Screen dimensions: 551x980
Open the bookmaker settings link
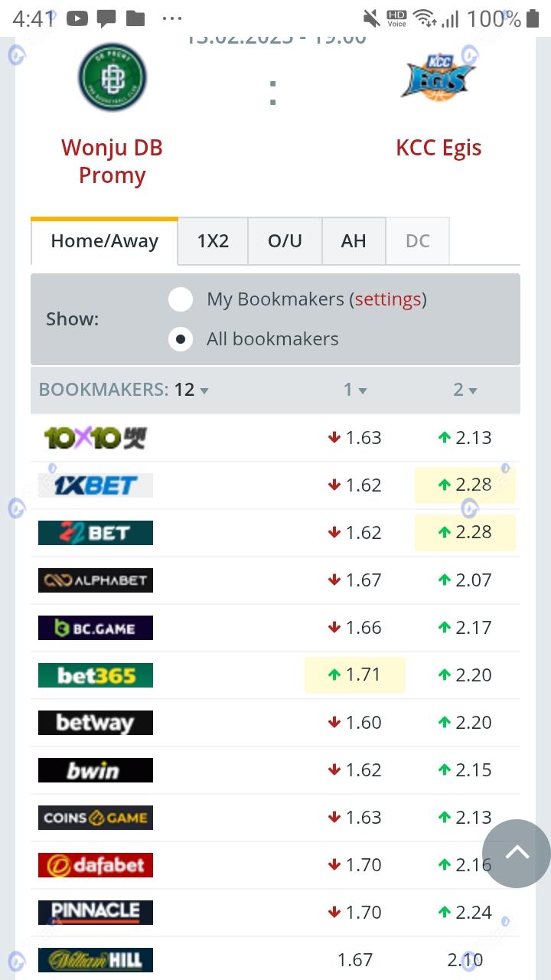[388, 299]
